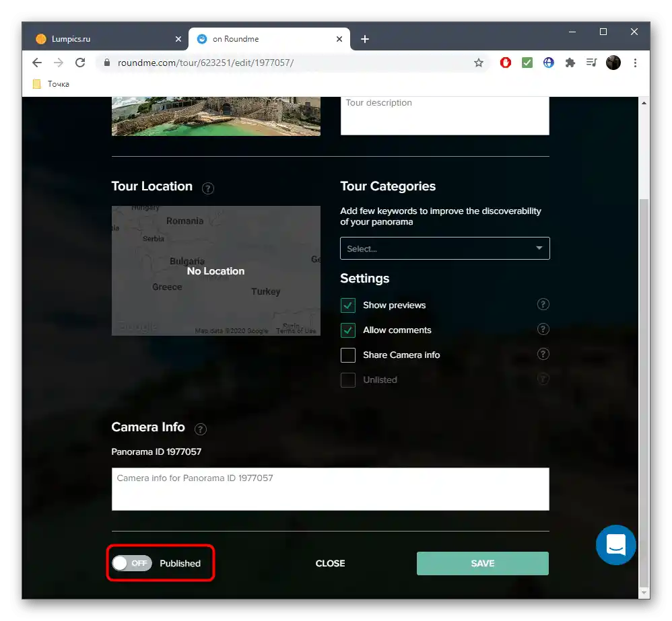Close the Lumpics.ru tab
The height and width of the screenshot is (621, 672).
pyautogui.click(x=178, y=39)
